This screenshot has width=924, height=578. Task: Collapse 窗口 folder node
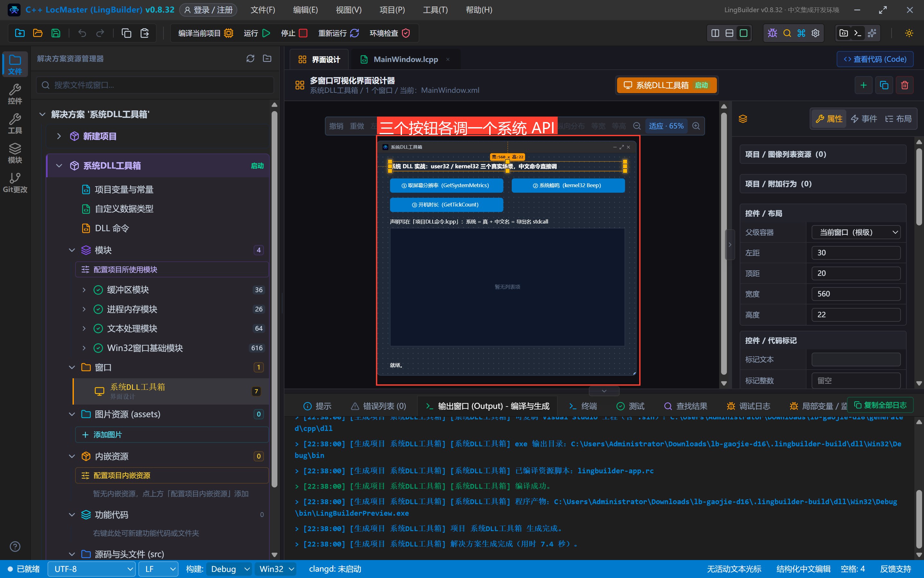(x=72, y=367)
